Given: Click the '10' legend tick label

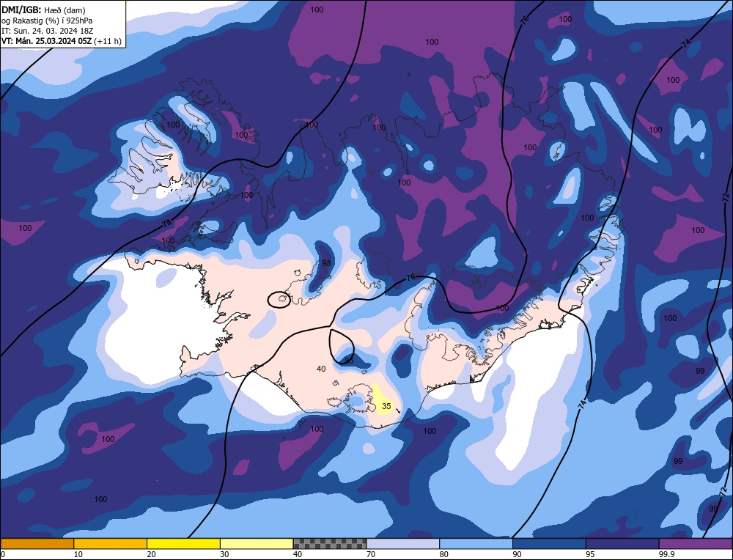Looking at the screenshot, I should pyautogui.click(x=78, y=554).
